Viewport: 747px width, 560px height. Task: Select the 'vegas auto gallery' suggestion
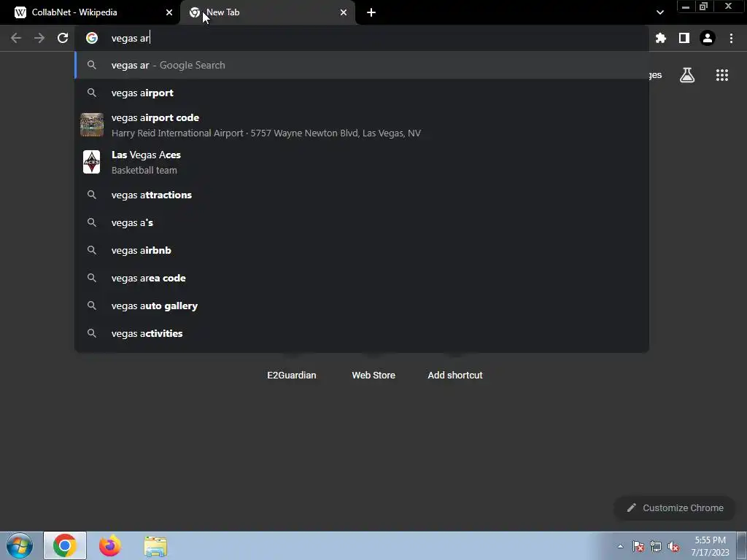pyautogui.click(x=362, y=306)
